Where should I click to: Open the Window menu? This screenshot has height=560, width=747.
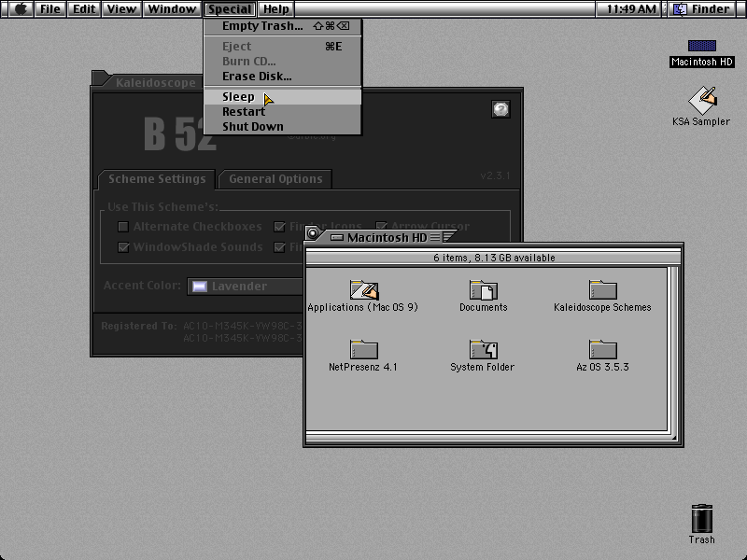coord(172,8)
